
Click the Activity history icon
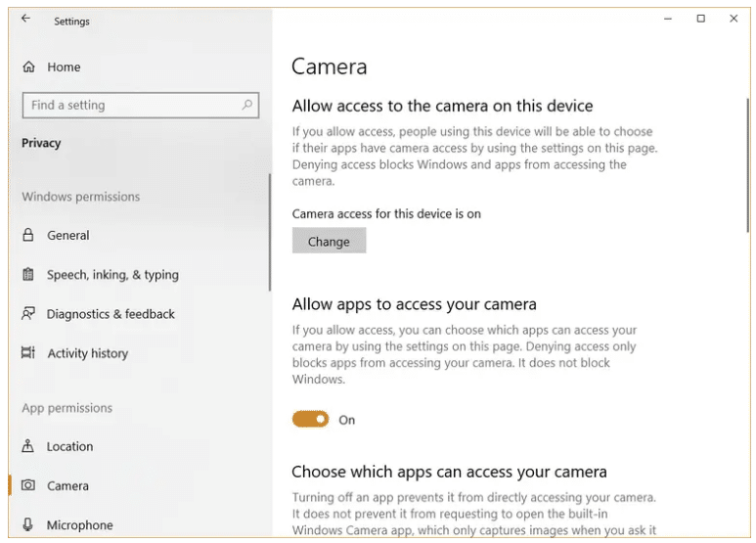tap(28, 353)
